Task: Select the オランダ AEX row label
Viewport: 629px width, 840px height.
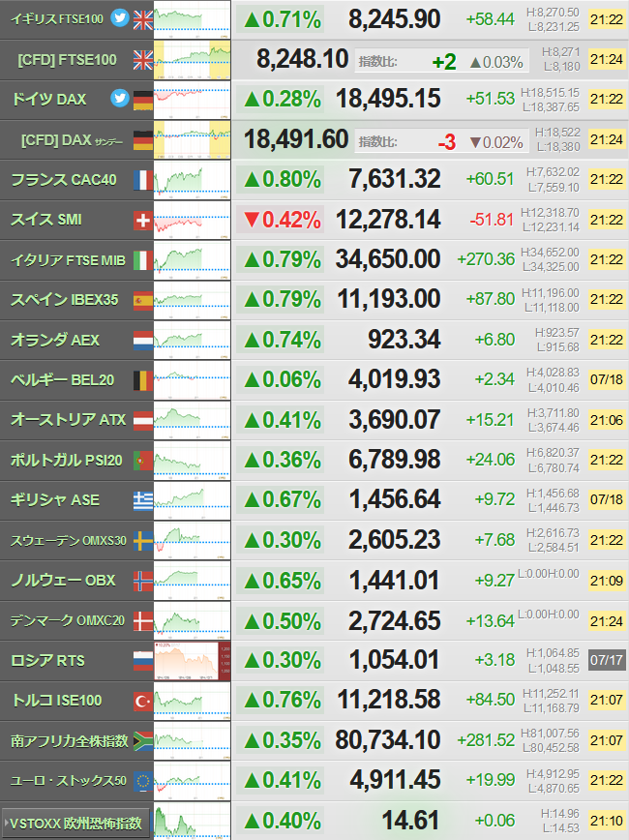Action: click(x=55, y=341)
